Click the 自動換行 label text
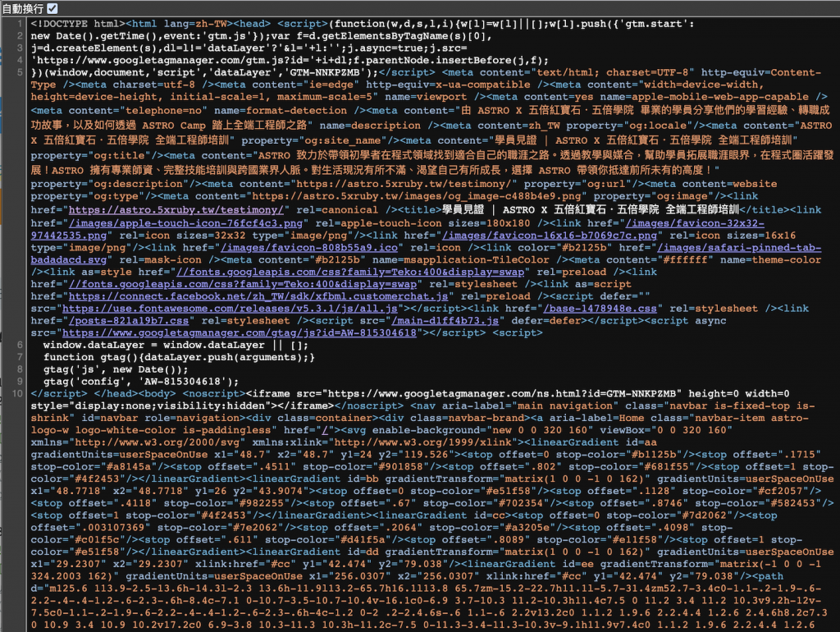The height and width of the screenshot is (632, 840). (22, 8)
